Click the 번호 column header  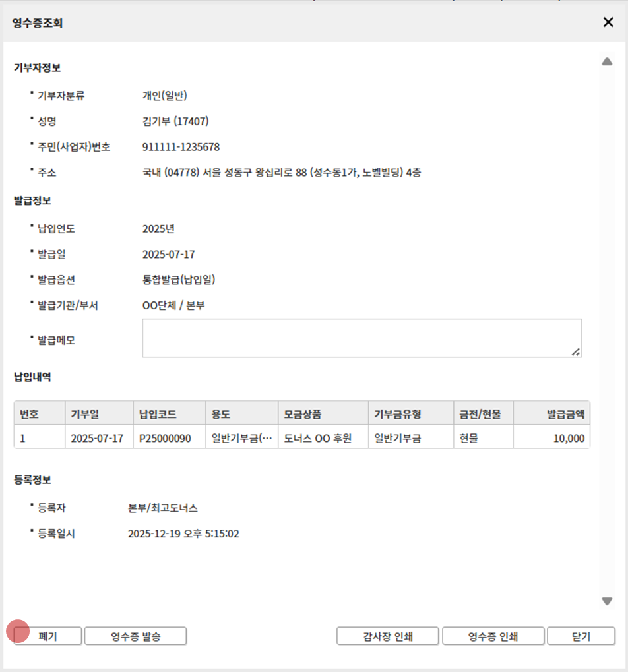coord(40,414)
